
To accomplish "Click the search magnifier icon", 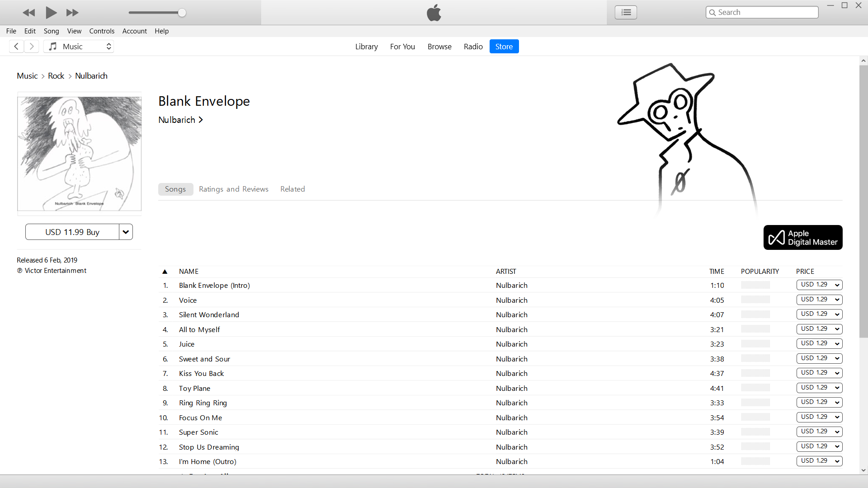I will 712,12.
